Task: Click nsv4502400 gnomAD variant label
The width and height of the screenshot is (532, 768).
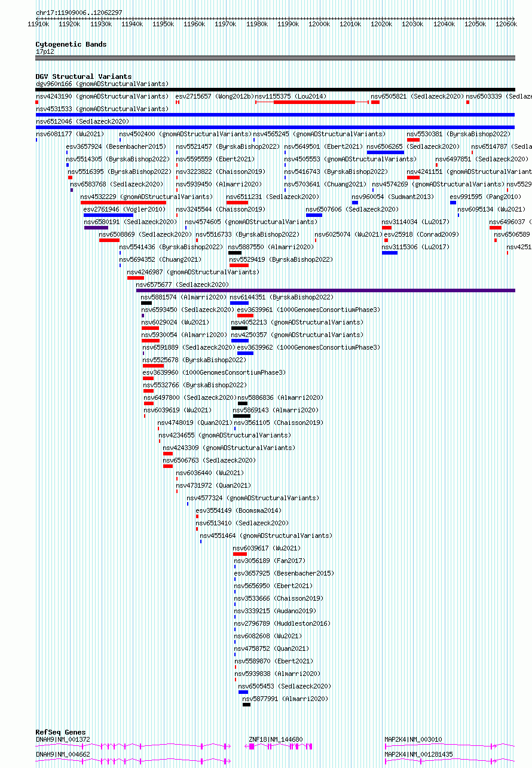Action: point(185,134)
